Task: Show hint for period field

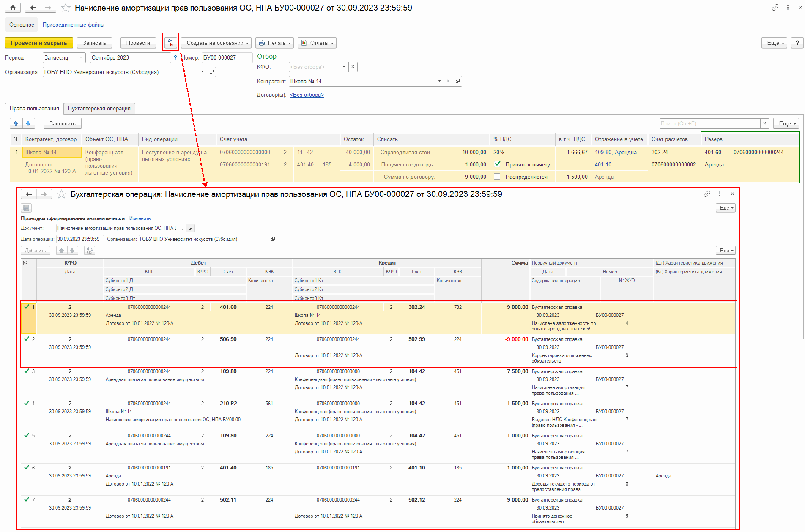Action: [175, 57]
